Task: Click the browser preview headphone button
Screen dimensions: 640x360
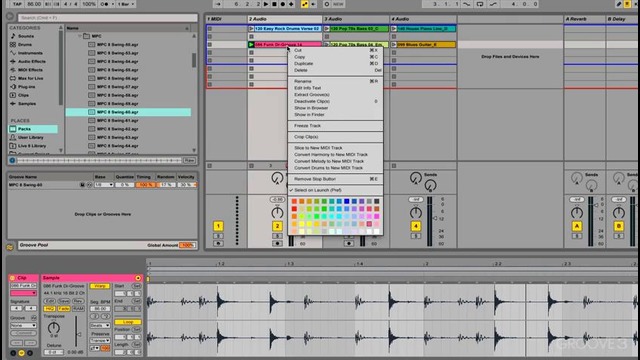Action: 12,160
